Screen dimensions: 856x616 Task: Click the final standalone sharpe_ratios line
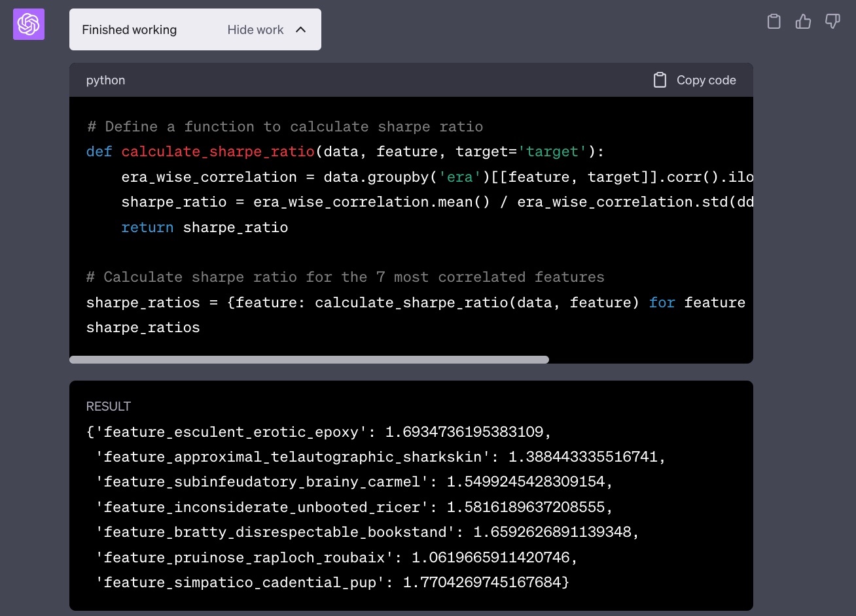(143, 327)
